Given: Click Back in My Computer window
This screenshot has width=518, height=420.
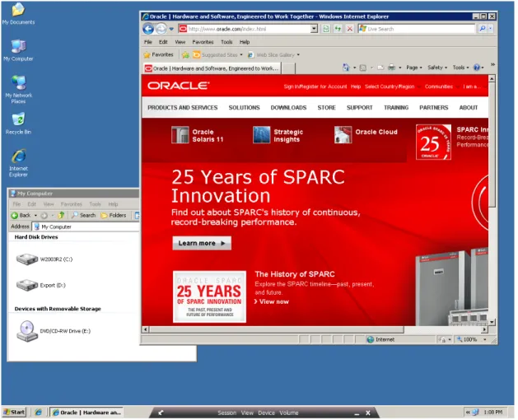Looking at the screenshot, I should (21, 216).
